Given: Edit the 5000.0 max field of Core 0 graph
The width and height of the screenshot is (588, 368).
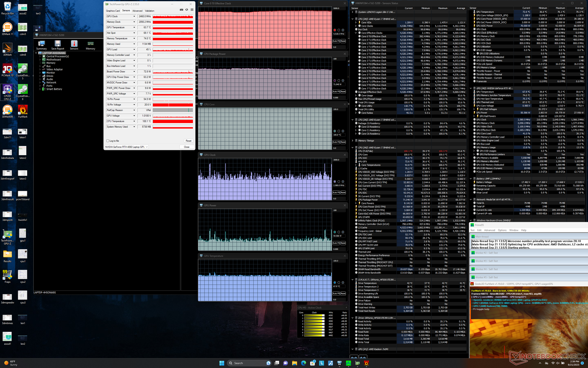Looking at the screenshot, I should (339, 8).
